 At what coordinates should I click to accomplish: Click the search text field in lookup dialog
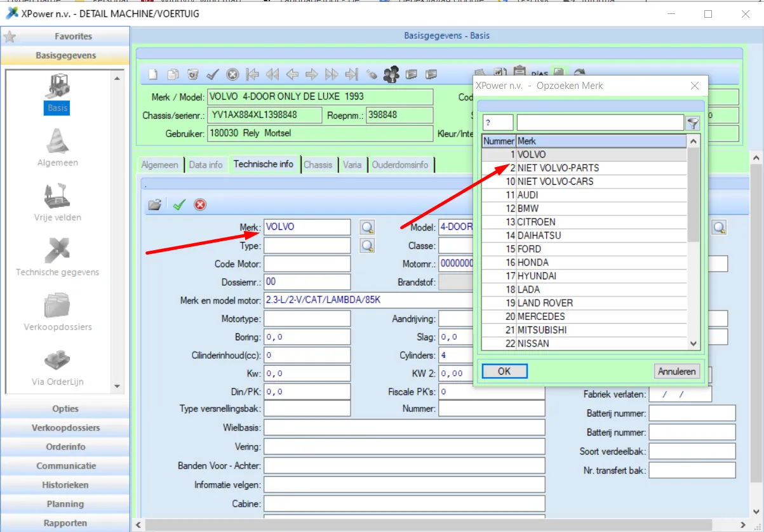pyautogui.click(x=600, y=123)
